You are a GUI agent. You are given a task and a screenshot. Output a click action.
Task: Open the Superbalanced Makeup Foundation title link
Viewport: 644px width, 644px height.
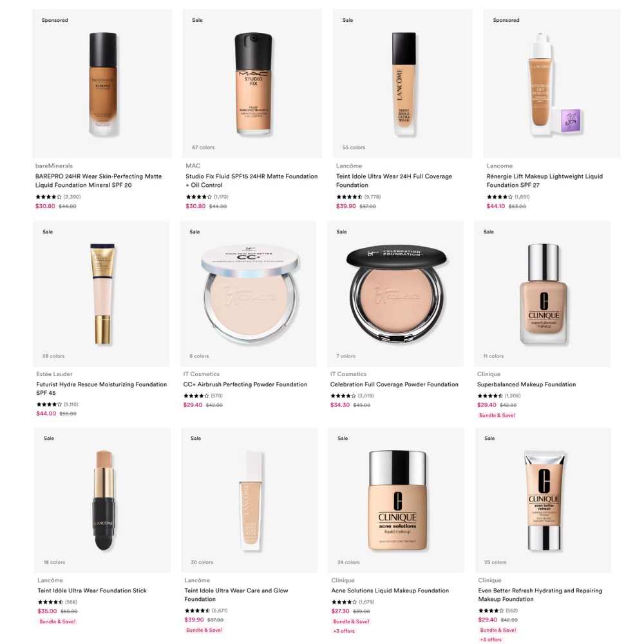point(527,384)
